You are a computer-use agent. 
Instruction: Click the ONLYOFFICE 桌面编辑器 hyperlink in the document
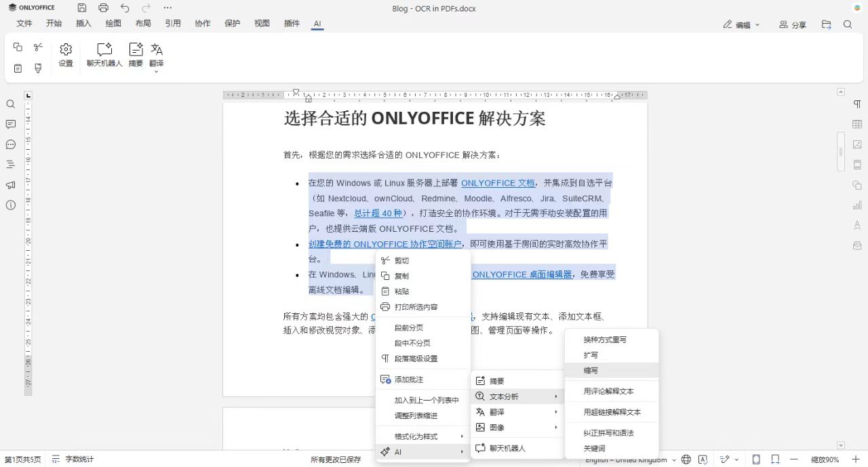[x=522, y=274]
